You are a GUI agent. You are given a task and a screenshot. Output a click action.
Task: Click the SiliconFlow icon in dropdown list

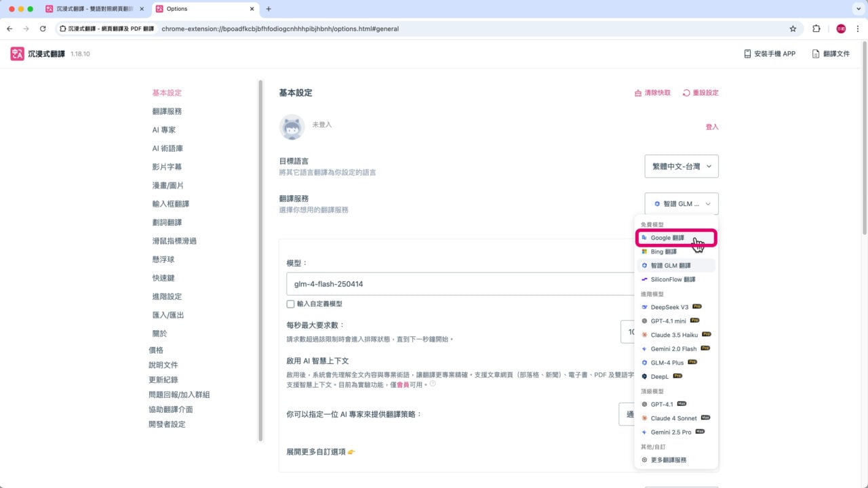[644, 279]
